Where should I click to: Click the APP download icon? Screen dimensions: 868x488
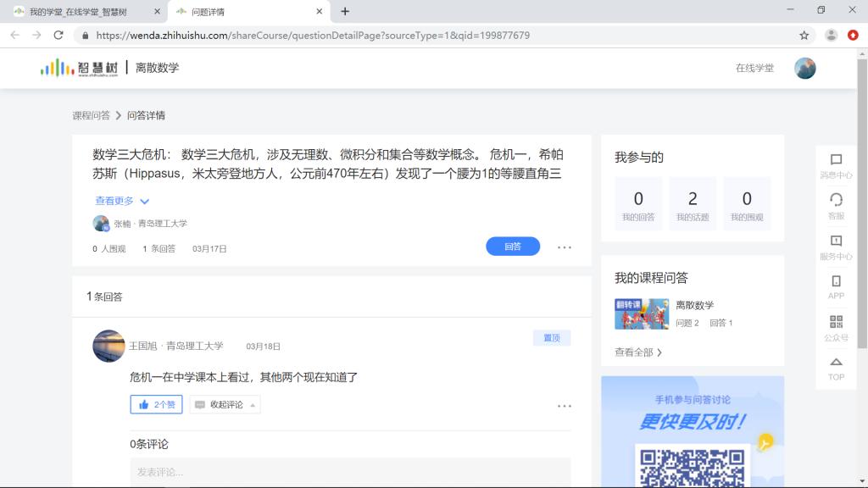pos(836,281)
